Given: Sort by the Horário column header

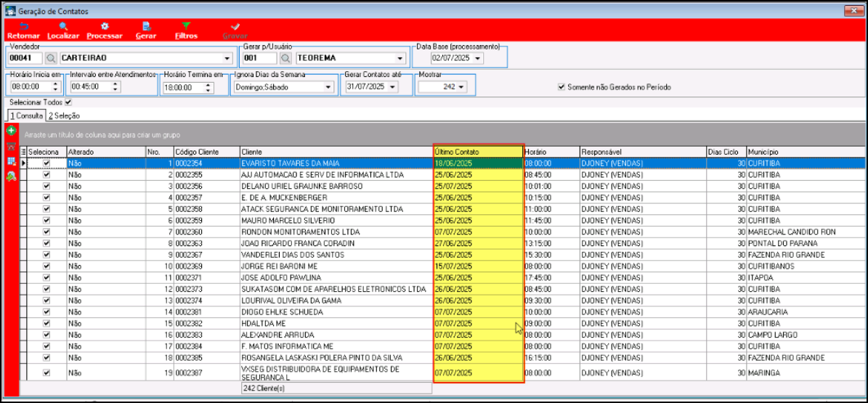Looking at the screenshot, I should [x=551, y=152].
